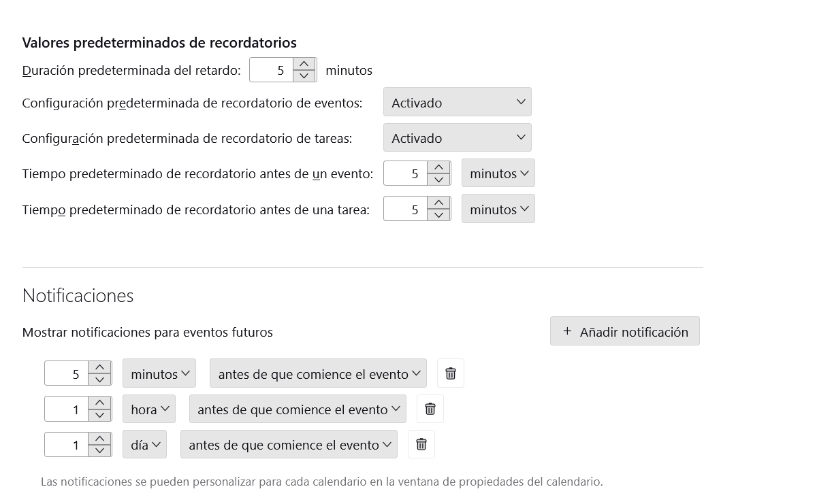817x504 pixels.
Task: Decrease reminder time before a task
Action: pos(438,216)
